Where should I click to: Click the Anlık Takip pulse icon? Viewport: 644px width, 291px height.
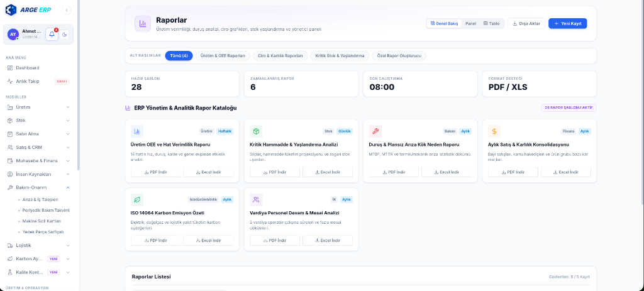[10, 81]
